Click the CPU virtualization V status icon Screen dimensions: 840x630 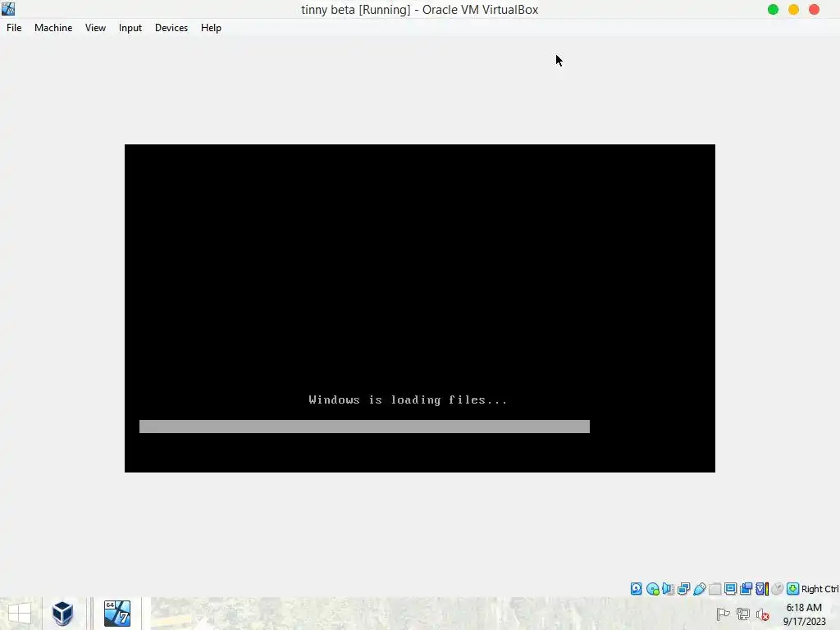pyautogui.click(x=762, y=589)
